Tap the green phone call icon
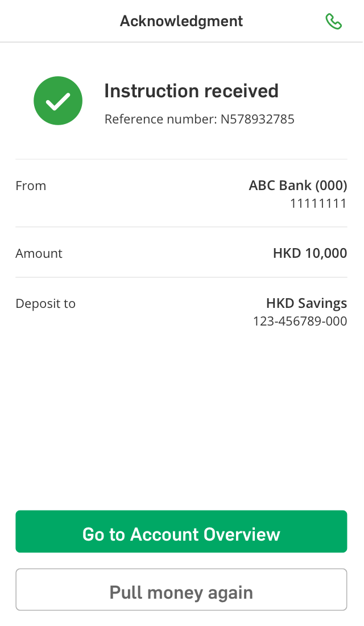The image size is (364, 626). (x=333, y=22)
